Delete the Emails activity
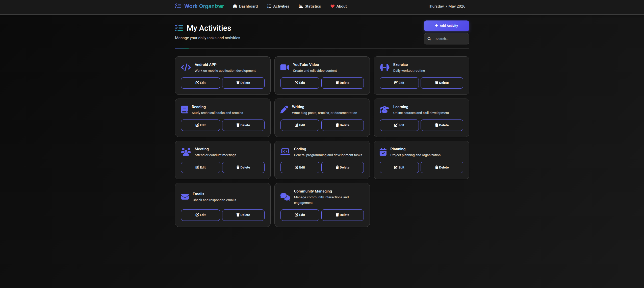Image resolution: width=644 pixels, height=288 pixels. (x=243, y=215)
